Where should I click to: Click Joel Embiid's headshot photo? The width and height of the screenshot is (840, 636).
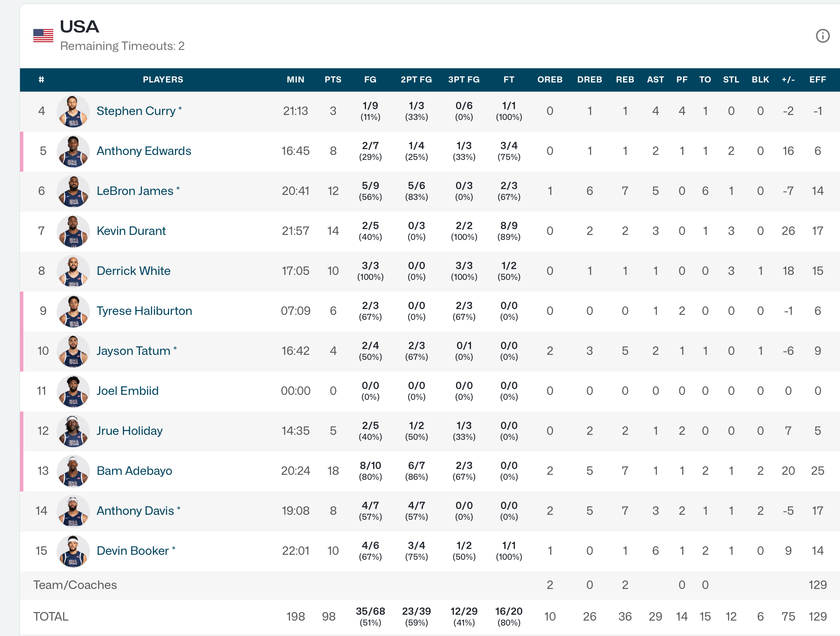click(73, 391)
